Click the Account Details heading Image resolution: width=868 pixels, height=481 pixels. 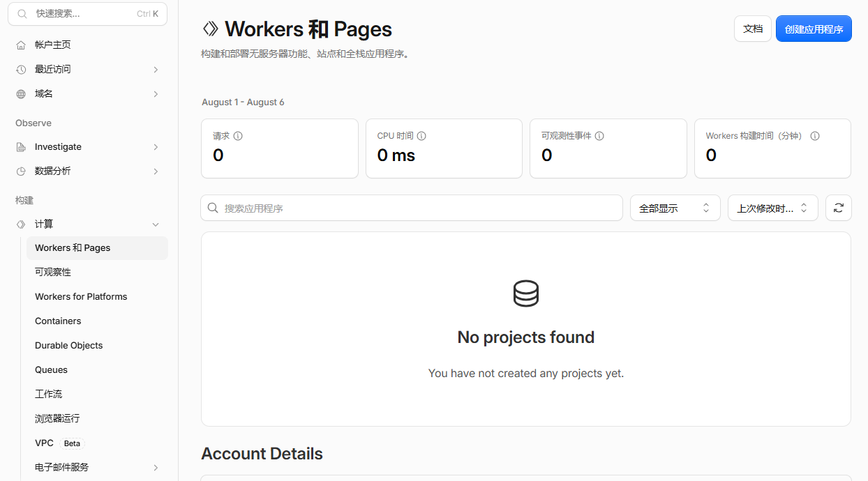262,454
